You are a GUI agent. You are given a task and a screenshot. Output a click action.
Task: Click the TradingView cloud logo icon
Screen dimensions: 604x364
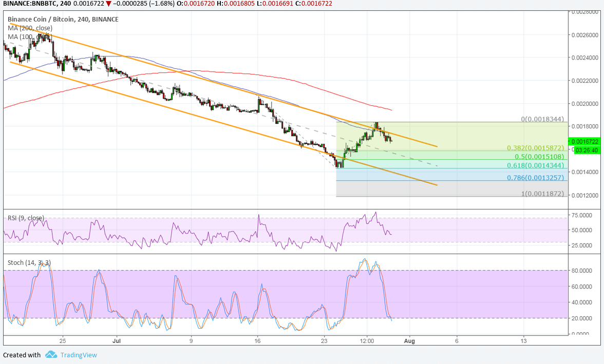(x=51, y=354)
